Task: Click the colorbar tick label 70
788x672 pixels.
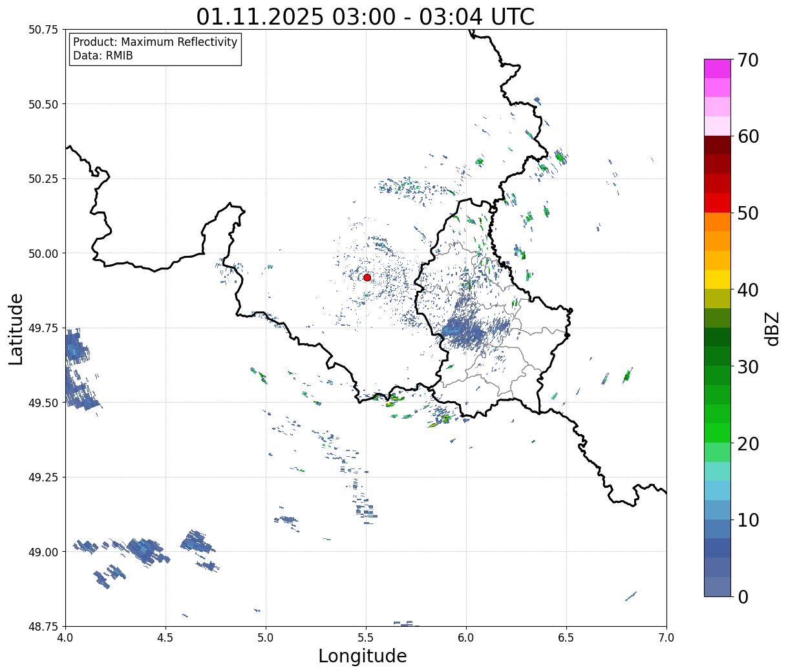Action: tap(747, 60)
